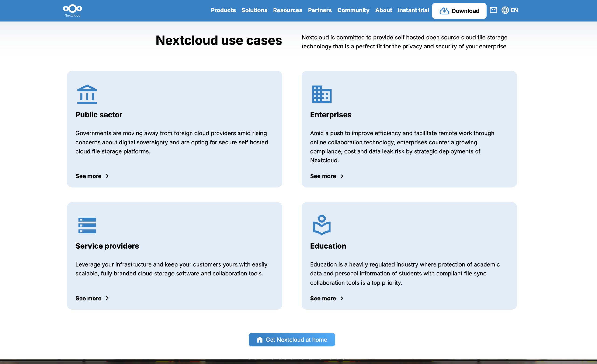Open the Resources navigation menu

[x=287, y=10]
